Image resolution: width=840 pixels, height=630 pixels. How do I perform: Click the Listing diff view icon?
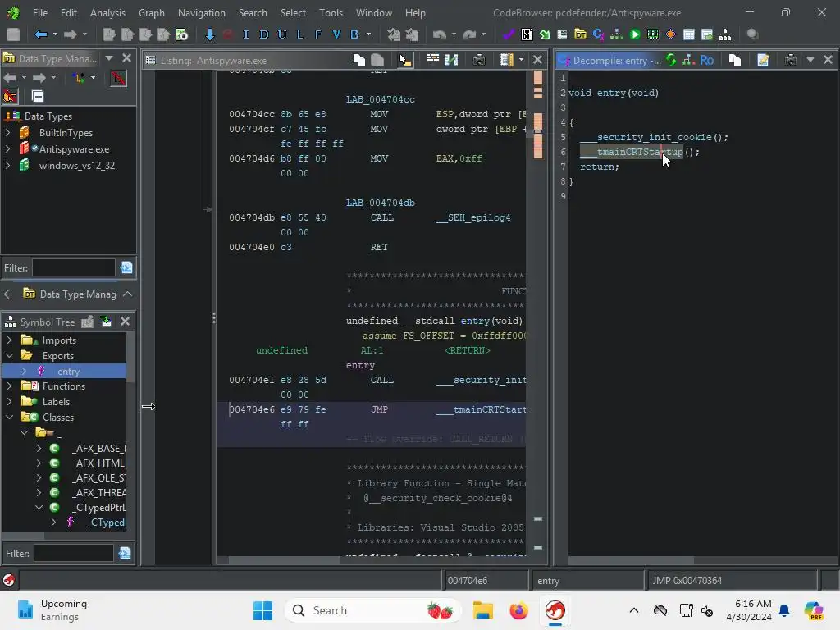[451, 60]
